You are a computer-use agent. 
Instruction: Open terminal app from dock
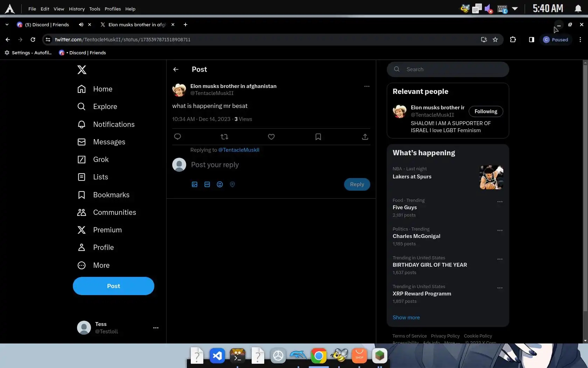[x=238, y=356]
